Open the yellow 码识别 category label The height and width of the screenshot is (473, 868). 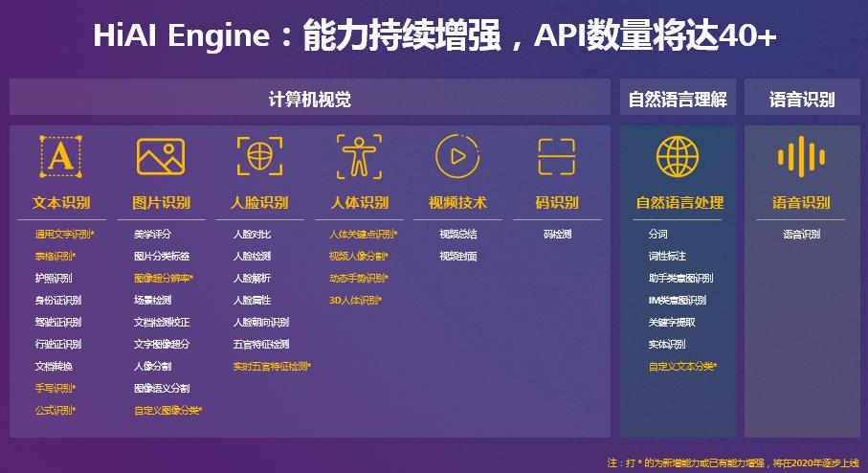tap(557, 203)
